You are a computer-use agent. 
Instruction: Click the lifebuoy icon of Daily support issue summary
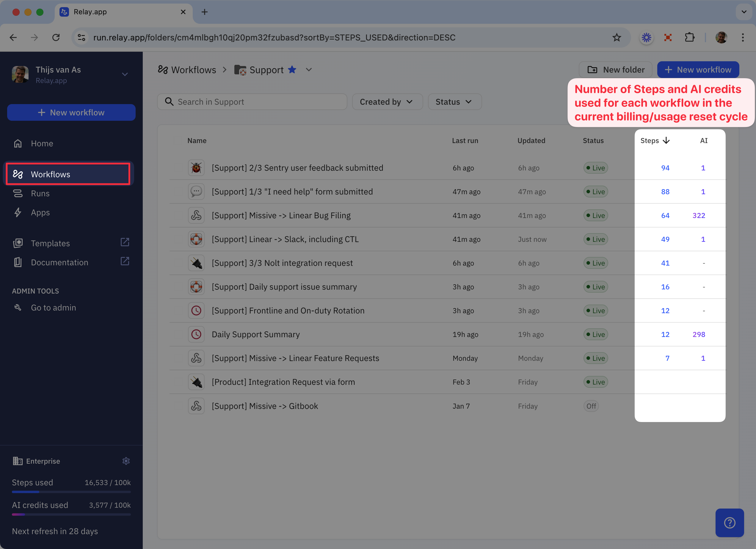[x=196, y=287]
